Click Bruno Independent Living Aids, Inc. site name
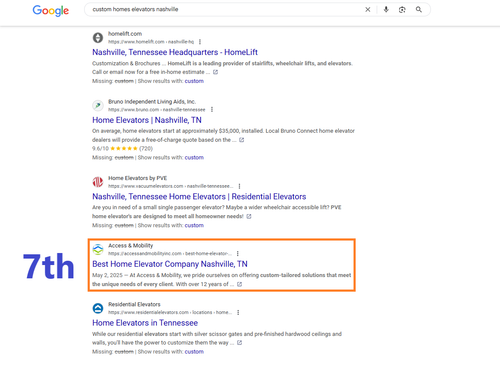 152,101
